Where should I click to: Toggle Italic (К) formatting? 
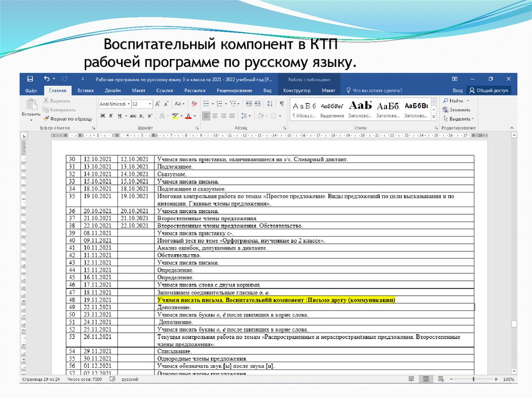point(111,116)
